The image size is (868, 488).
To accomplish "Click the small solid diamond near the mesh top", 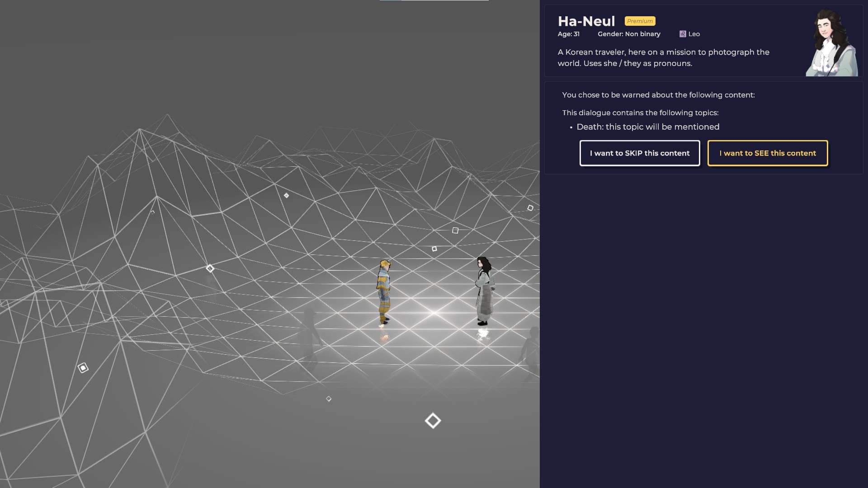I will tap(286, 196).
